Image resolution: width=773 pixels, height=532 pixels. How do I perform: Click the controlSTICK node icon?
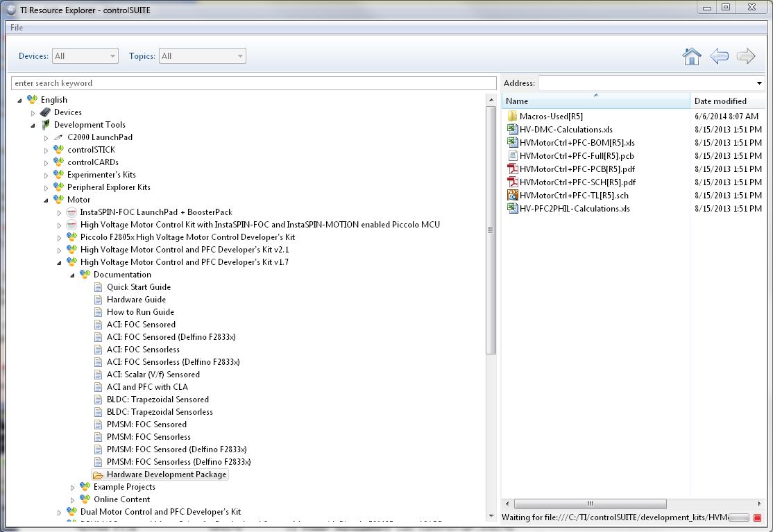[x=59, y=150]
